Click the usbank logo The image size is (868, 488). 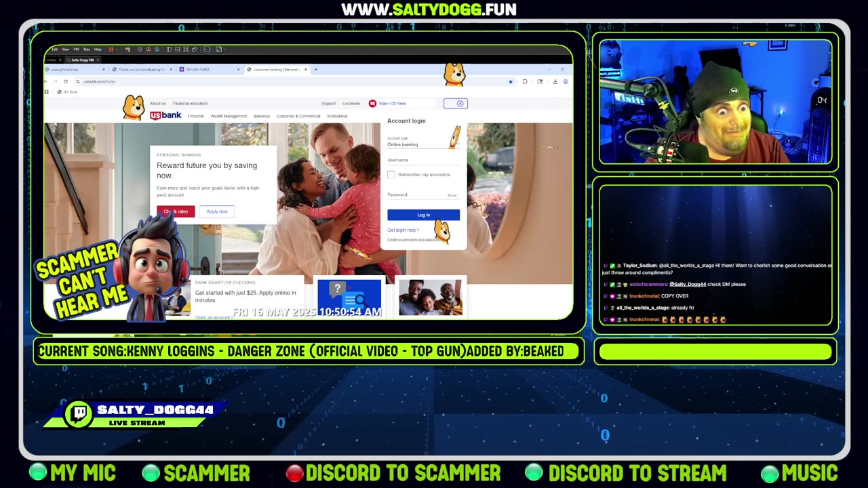[x=165, y=115]
